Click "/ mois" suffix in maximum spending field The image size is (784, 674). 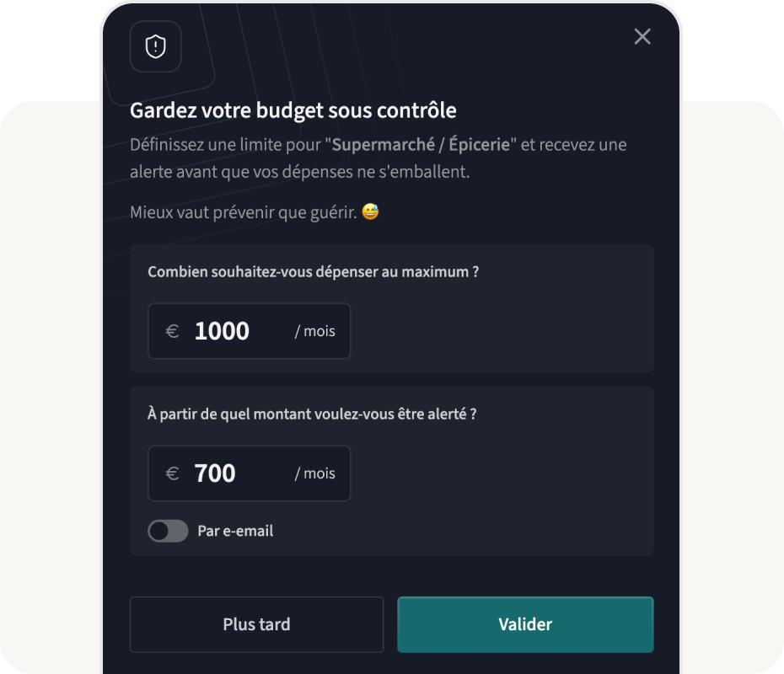(314, 331)
